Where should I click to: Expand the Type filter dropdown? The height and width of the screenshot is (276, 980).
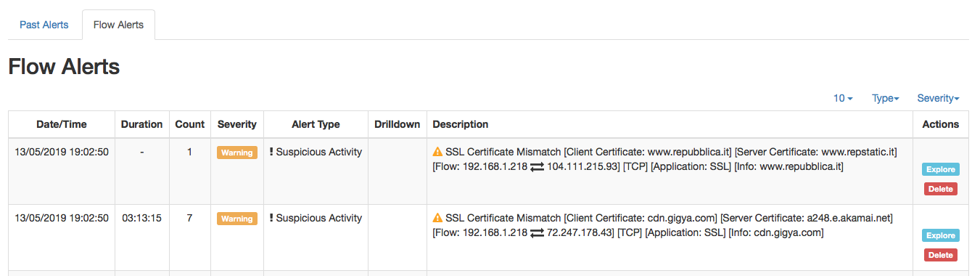pos(886,98)
